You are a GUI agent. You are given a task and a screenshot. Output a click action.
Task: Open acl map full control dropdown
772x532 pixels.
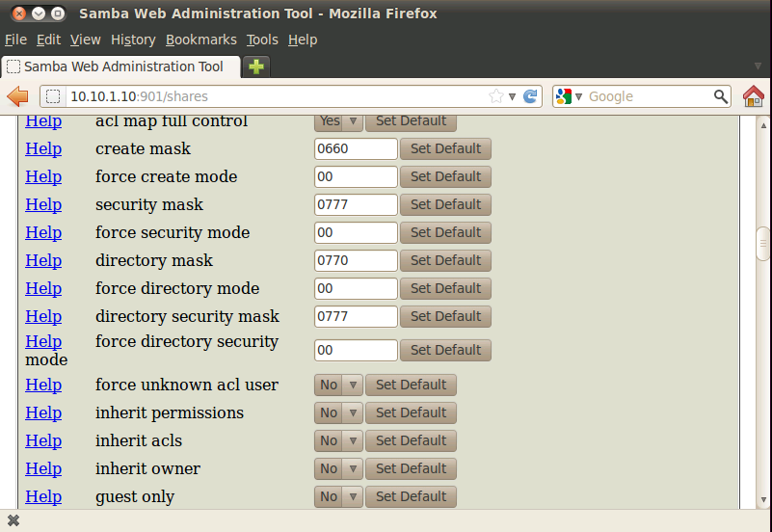coord(338,121)
